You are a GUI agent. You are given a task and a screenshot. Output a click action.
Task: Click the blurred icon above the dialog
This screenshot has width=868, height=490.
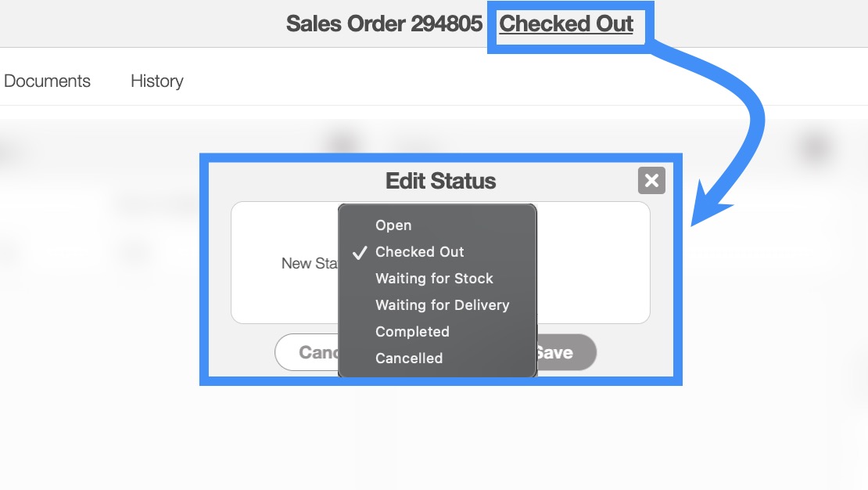[x=342, y=142]
